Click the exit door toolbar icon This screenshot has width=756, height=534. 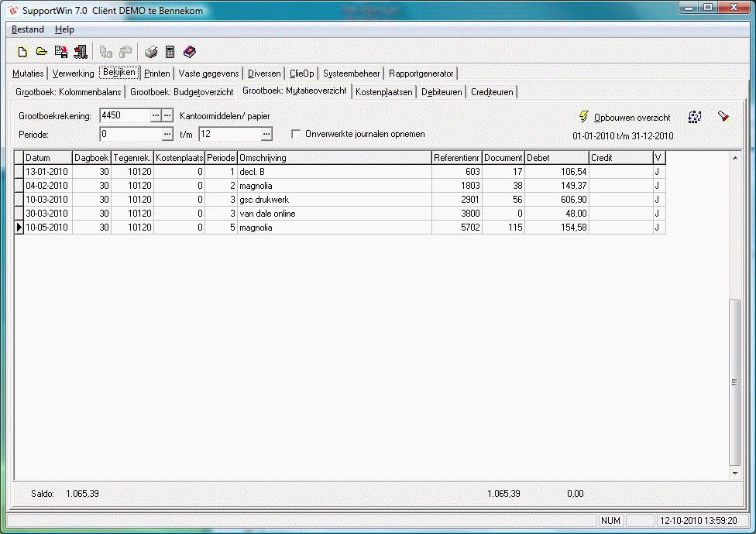81,53
